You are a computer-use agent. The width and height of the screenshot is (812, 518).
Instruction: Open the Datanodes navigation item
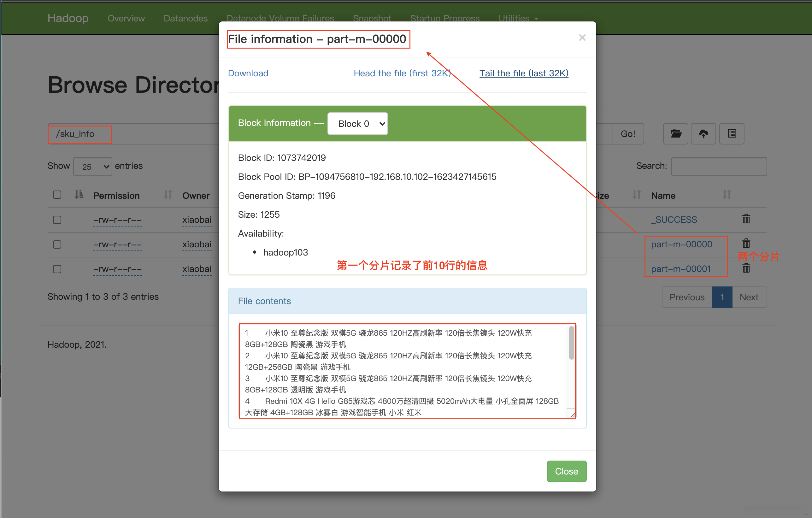185,18
